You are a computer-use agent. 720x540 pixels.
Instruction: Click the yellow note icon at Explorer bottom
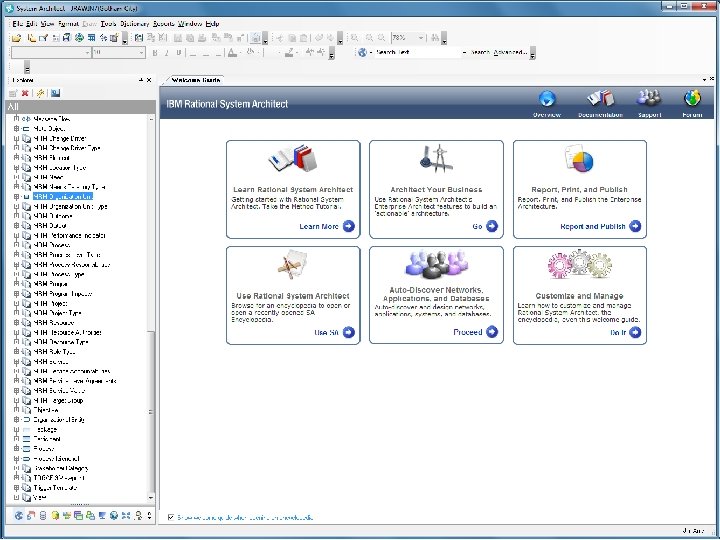55,515
